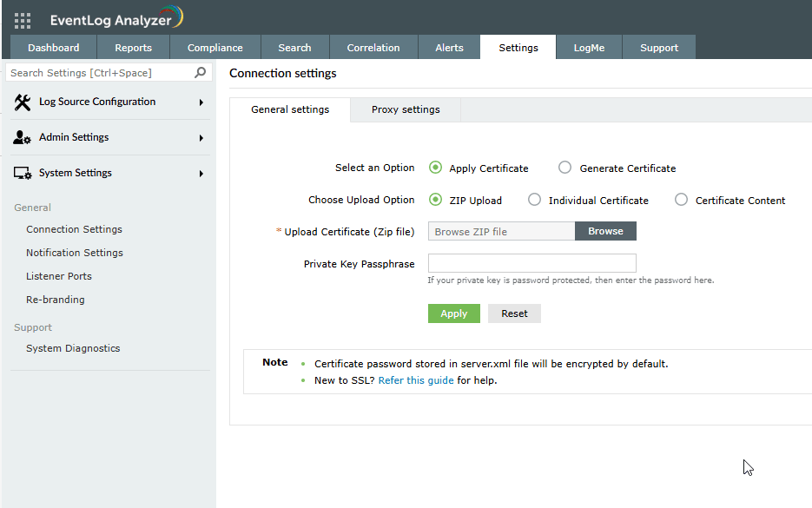Click the System Settings monitor icon
The width and height of the screenshot is (812, 508).
click(23, 174)
